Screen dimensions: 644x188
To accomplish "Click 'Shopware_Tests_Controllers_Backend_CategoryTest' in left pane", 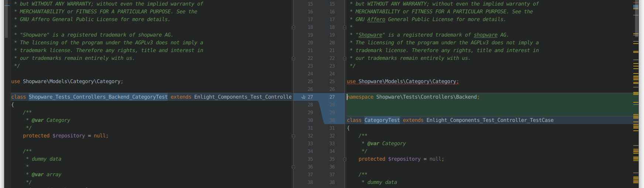I will point(98,97).
